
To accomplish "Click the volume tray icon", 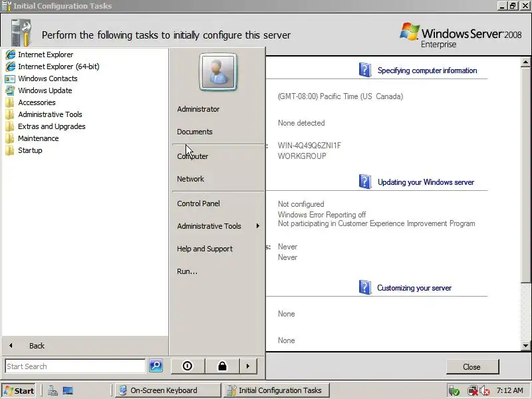I will click(x=485, y=391).
